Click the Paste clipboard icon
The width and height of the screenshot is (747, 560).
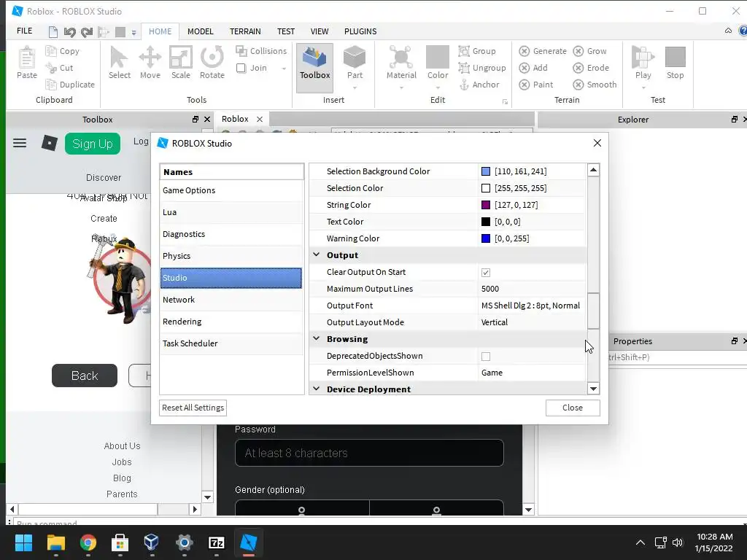(x=27, y=58)
